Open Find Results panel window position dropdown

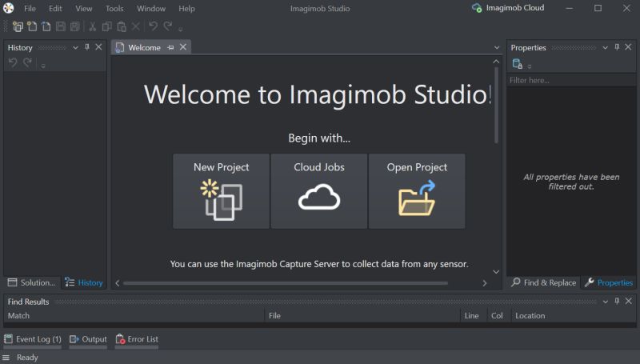coord(606,302)
